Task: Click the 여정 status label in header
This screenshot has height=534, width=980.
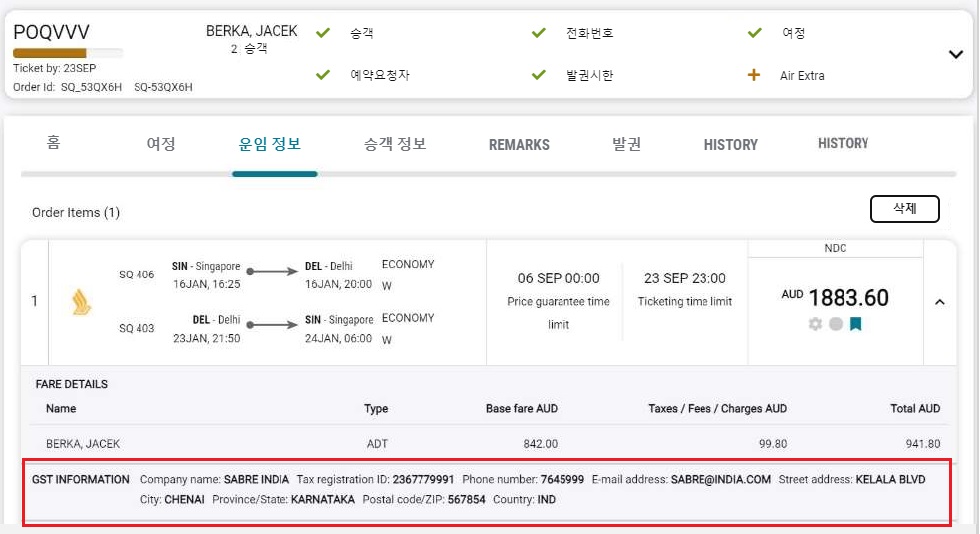Action: point(794,33)
